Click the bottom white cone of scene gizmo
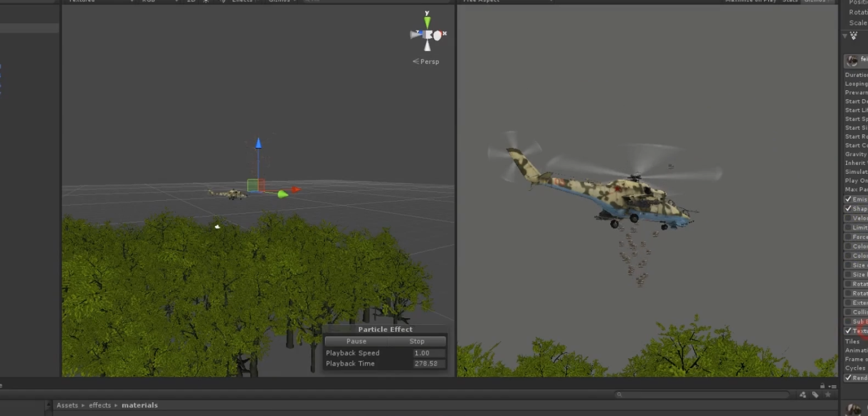The width and height of the screenshot is (868, 416). point(427,46)
